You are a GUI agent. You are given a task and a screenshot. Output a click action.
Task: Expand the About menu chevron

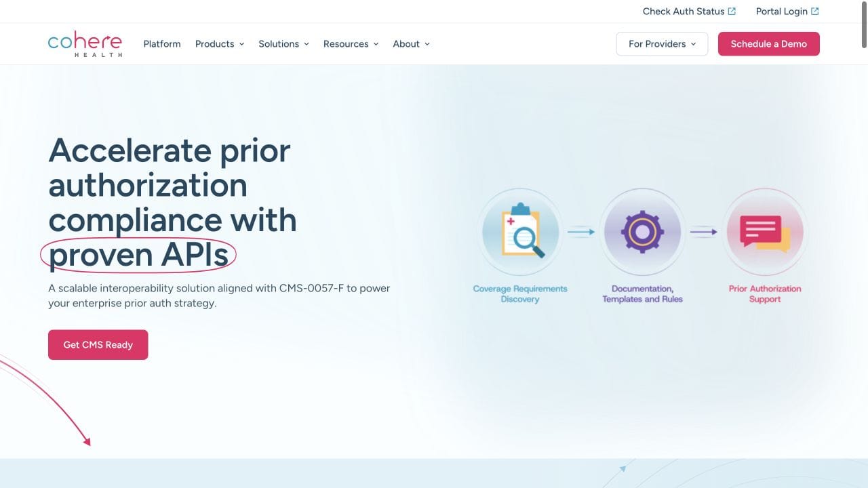(x=427, y=44)
